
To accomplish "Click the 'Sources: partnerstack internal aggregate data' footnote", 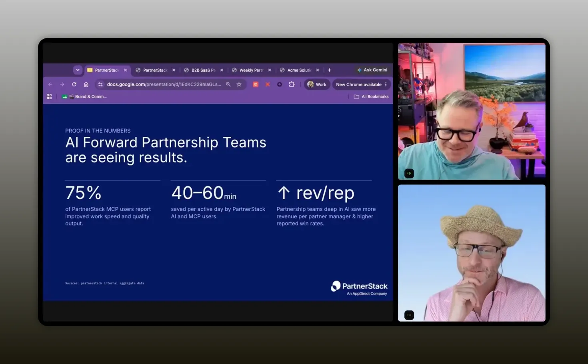I will click(105, 283).
